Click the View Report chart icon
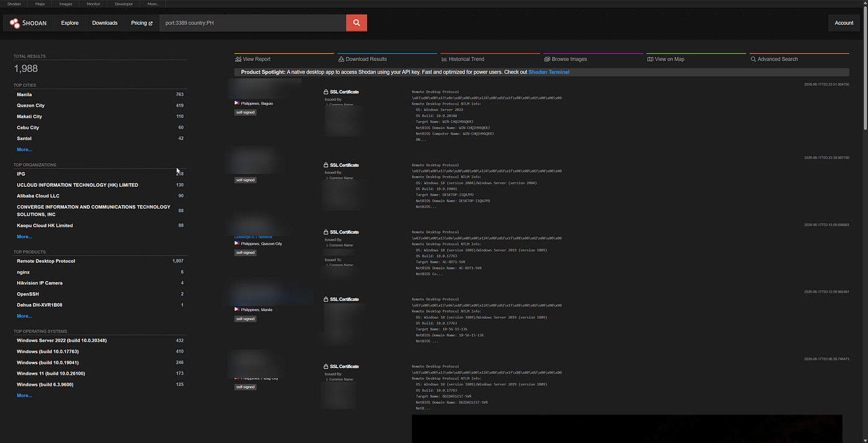This screenshot has height=443, width=868. pos(238,59)
